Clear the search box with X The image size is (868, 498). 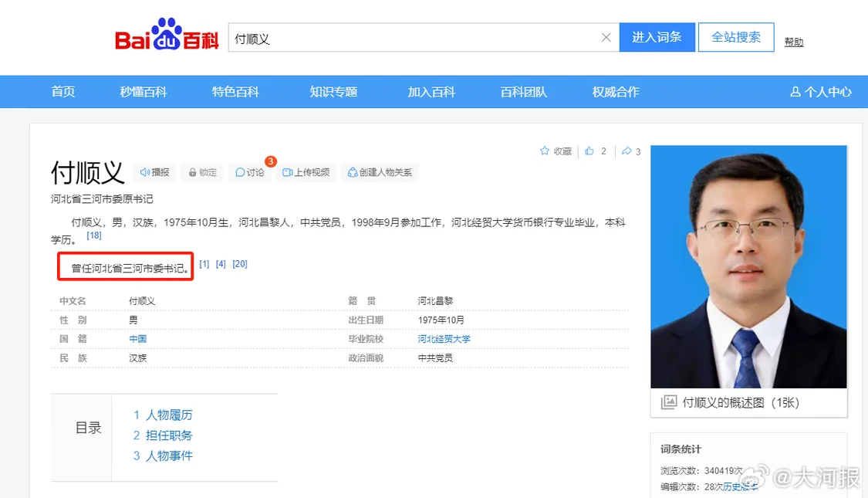pos(606,38)
